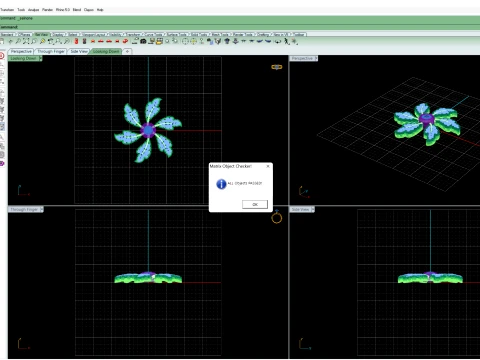The image size is (480, 360).
Task: Click the gold ring front-view icon
Action: coord(277,217)
